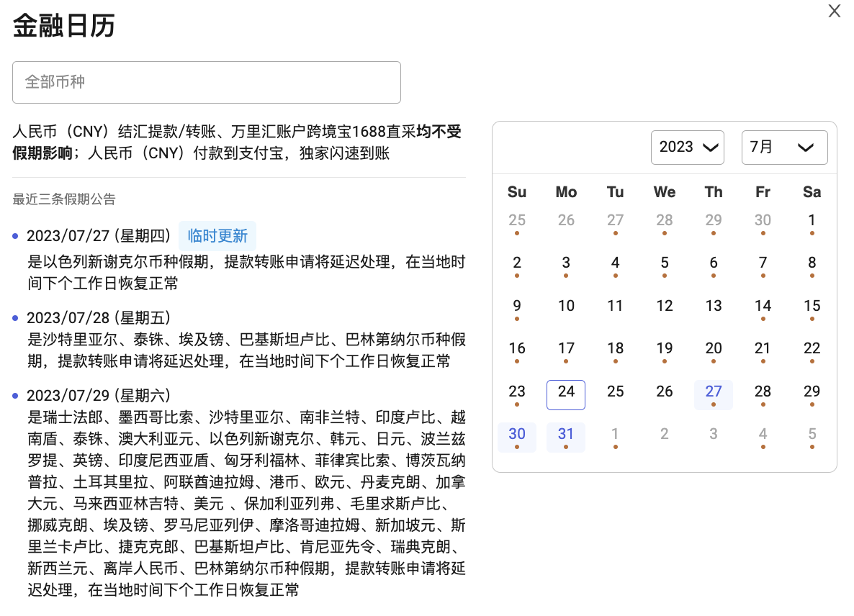Click the holiday dot under date 6
The height and width of the screenshot is (616, 854).
[x=713, y=276]
